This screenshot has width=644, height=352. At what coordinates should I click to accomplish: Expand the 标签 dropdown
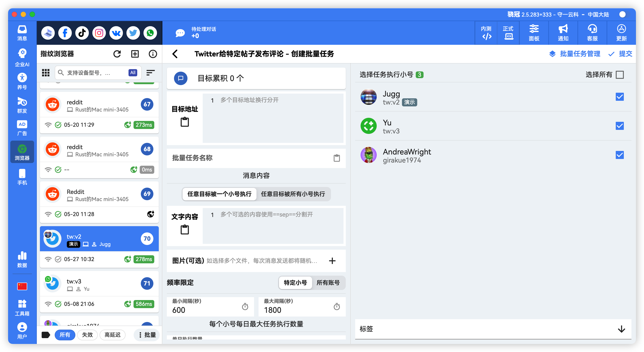point(622,329)
